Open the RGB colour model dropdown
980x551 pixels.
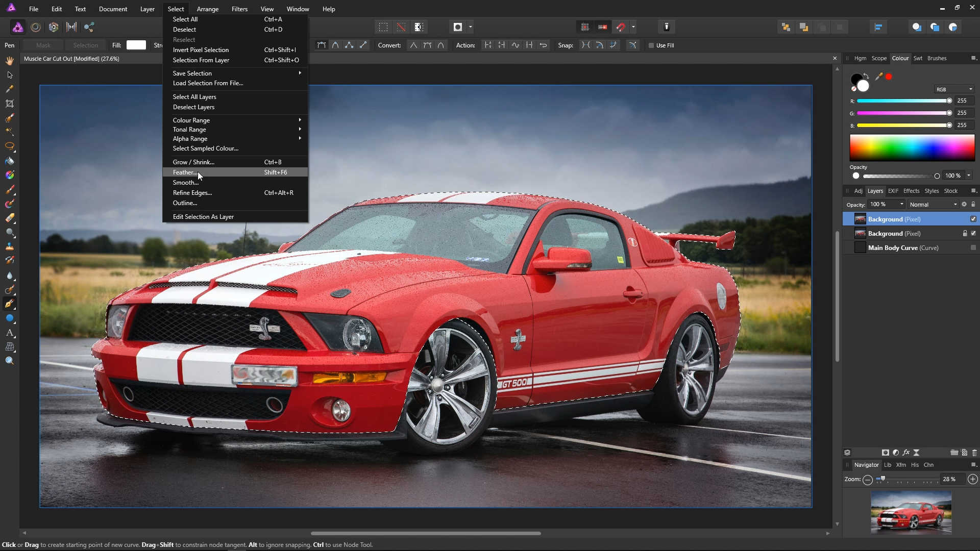954,89
